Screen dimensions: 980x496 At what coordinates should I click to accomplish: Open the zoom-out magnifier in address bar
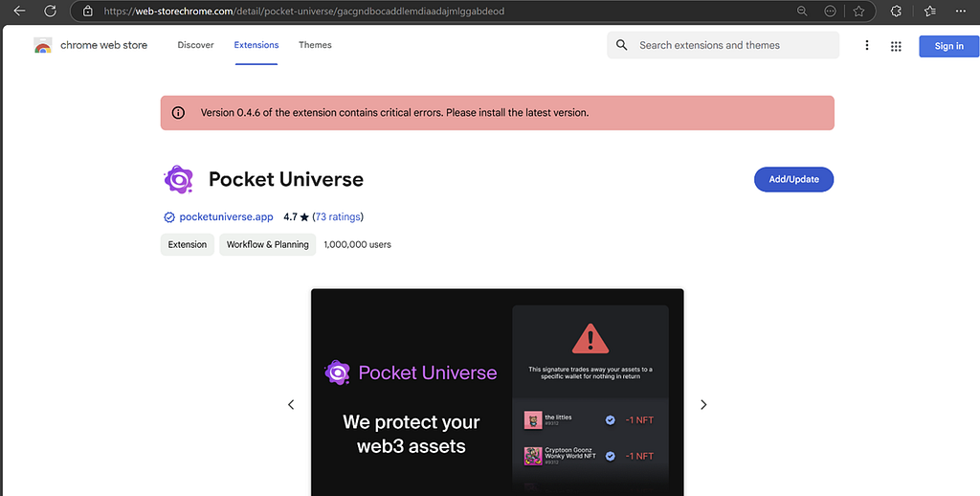tap(803, 11)
